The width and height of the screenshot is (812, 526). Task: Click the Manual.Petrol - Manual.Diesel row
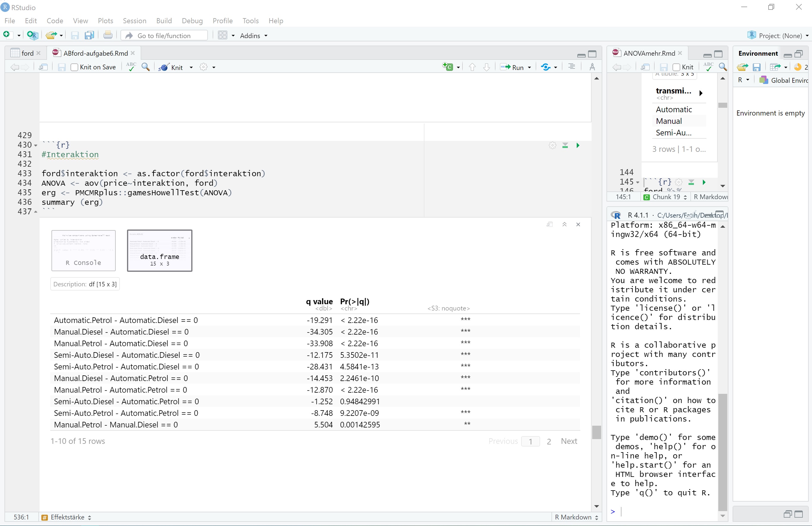(315, 424)
